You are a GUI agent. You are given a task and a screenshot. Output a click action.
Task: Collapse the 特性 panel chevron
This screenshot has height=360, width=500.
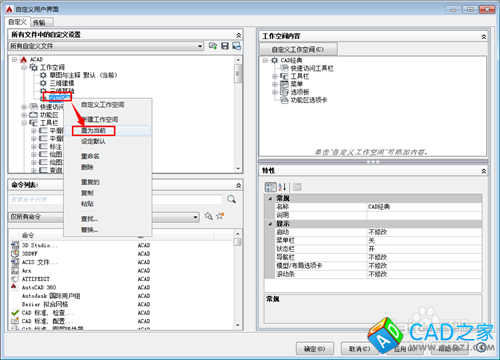484,171
